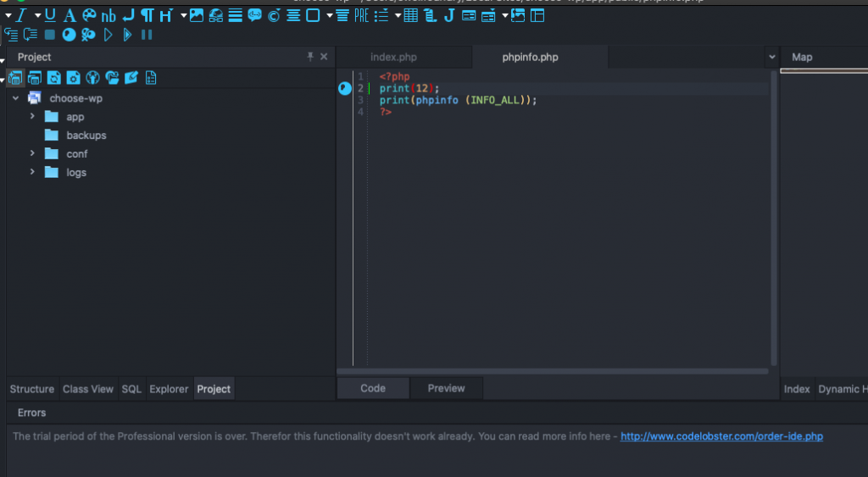Apply underline formatting with the U icon

coord(50,15)
